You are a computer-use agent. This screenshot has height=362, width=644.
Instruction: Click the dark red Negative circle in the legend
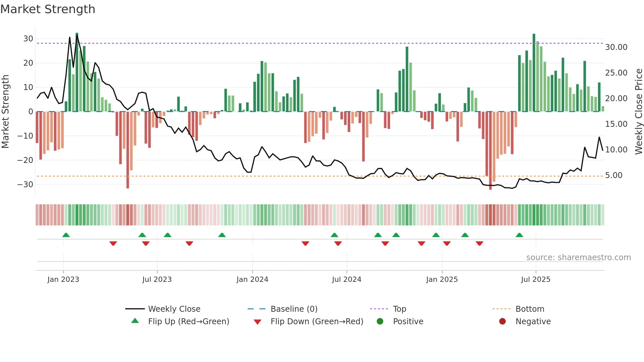tap(502, 321)
